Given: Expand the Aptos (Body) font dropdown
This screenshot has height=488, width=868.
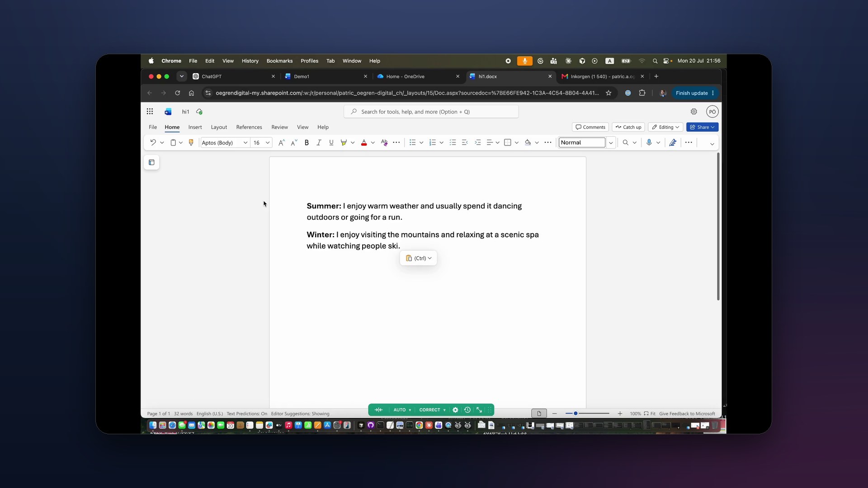Looking at the screenshot, I should tap(245, 143).
